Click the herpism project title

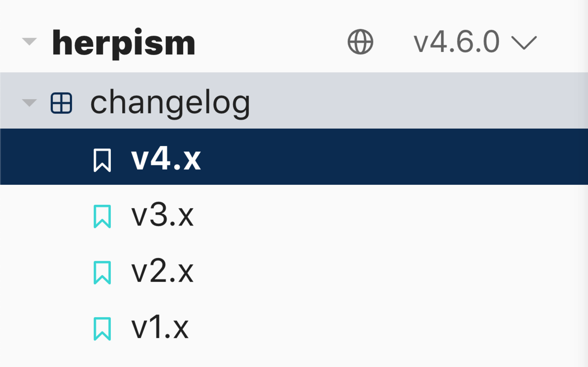(123, 43)
